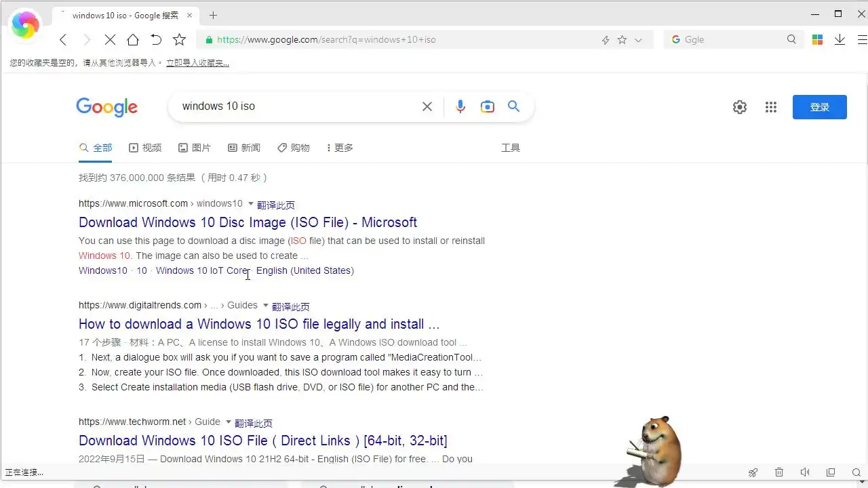Click the status bar zoom magnifier
The image size is (868, 488).
[x=856, y=472]
